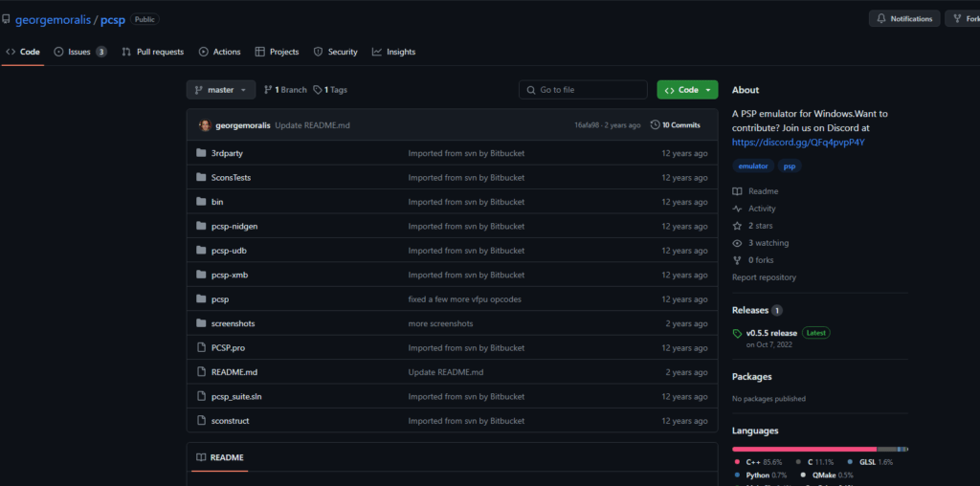Click the folder icon beside pcsp-xmb

[201, 275]
